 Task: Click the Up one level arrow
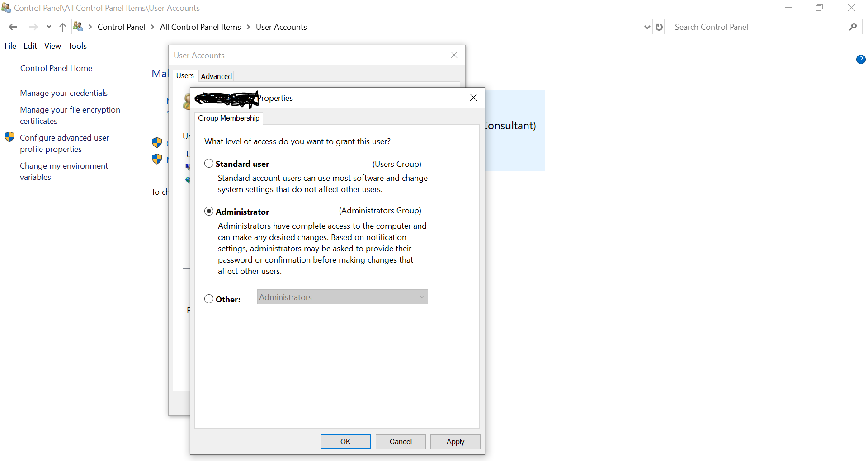[63, 27]
